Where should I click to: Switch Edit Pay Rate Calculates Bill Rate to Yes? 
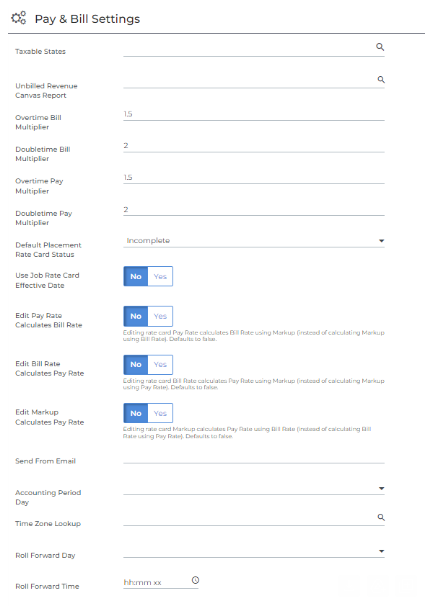(x=160, y=316)
